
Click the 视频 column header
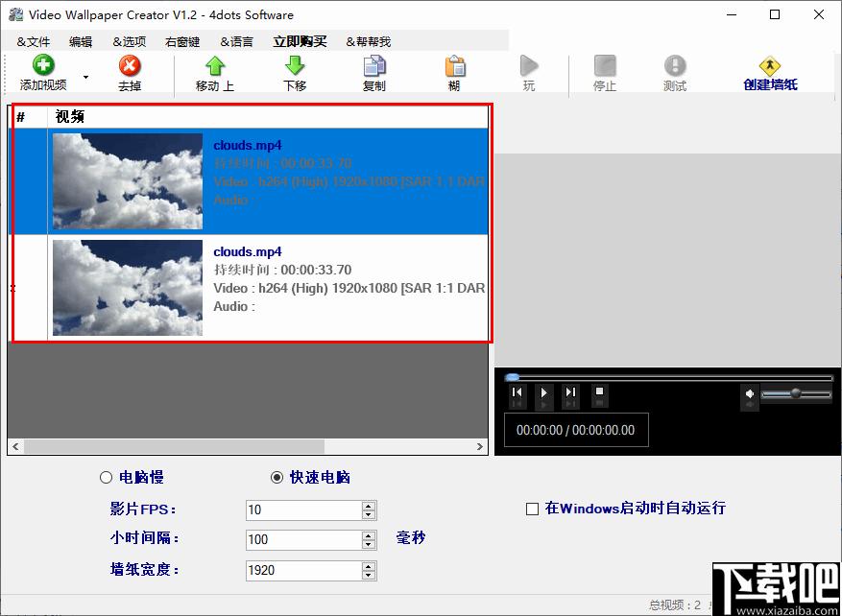(269, 116)
